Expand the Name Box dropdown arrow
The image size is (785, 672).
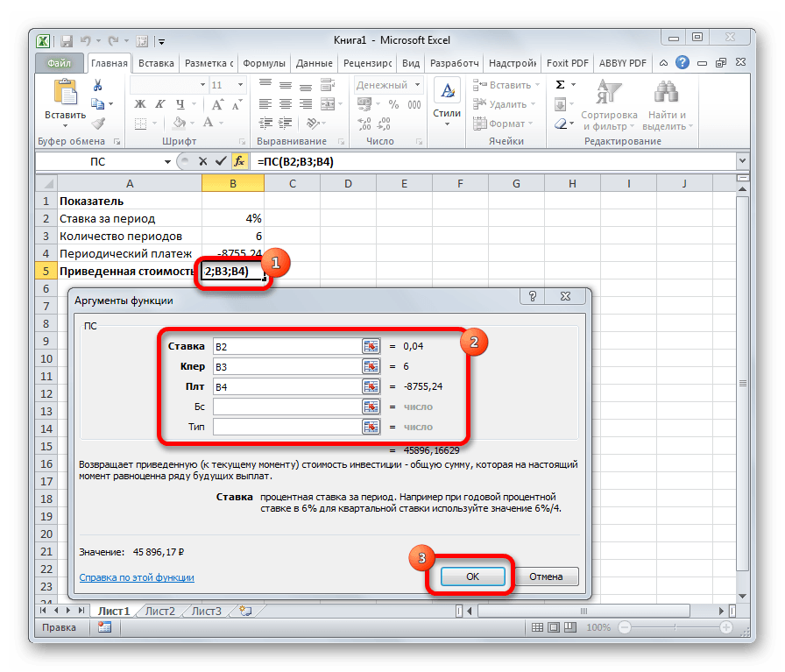pyautogui.click(x=168, y=162)
